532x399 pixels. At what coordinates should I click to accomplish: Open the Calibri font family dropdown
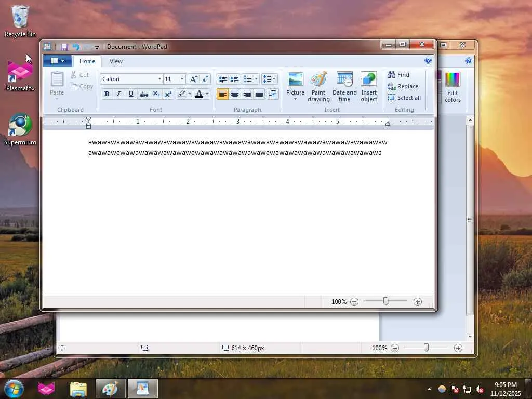pyautogui.click(x=159, y=79)
